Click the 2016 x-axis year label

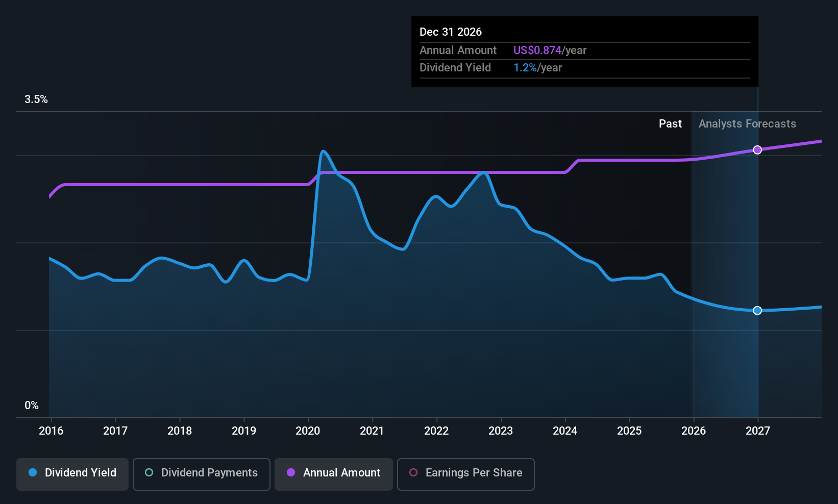pyautogui.click(x=51, y=431)
